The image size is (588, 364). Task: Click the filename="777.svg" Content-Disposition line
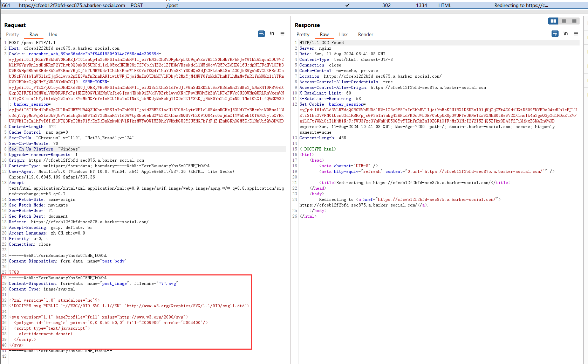[x=94, y=283]
